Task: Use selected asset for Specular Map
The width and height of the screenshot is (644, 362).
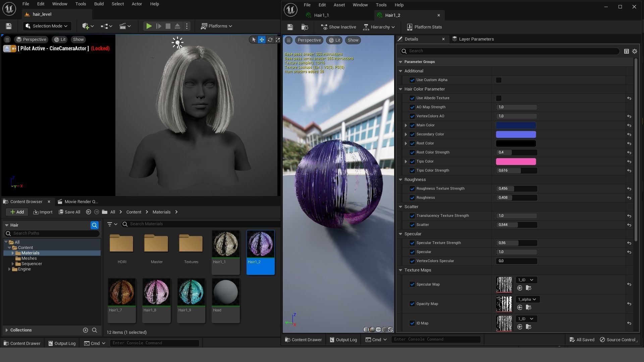Action: tap(520, 288)
